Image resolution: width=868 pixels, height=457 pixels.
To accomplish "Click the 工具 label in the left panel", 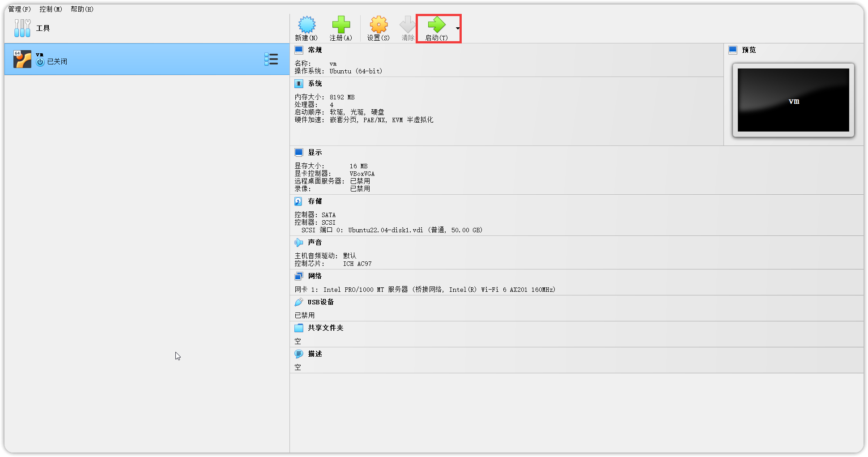I will (x=43, y=28).
